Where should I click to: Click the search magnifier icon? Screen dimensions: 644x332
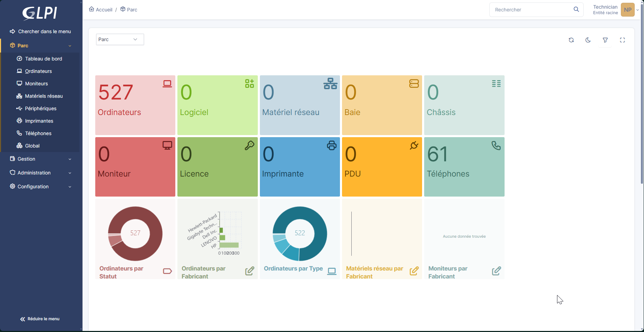click(576, 10)
